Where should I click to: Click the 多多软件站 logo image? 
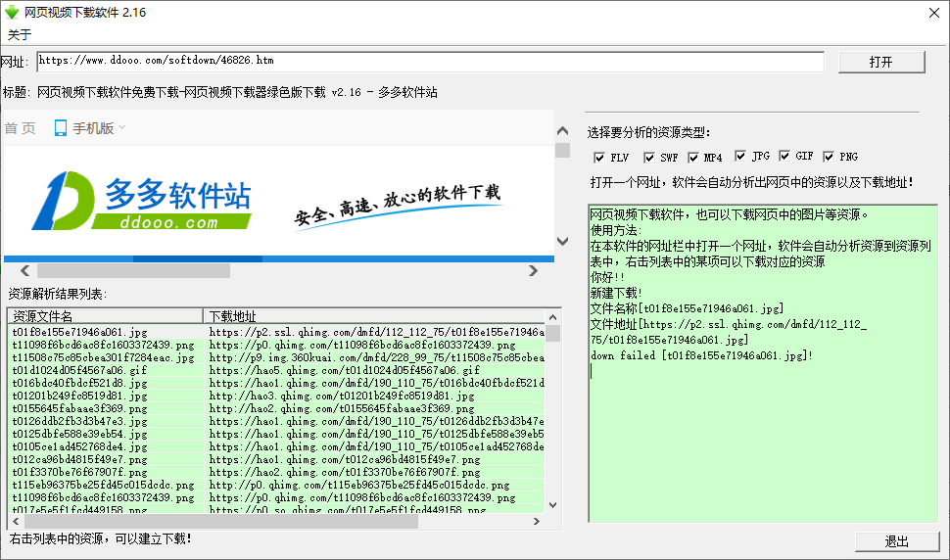coord(142,201)
